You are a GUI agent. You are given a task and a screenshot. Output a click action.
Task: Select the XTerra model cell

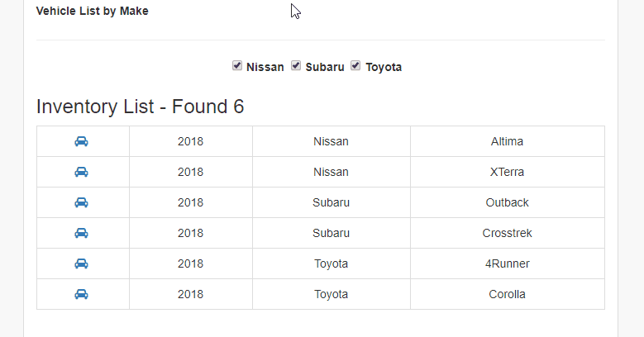508,172
